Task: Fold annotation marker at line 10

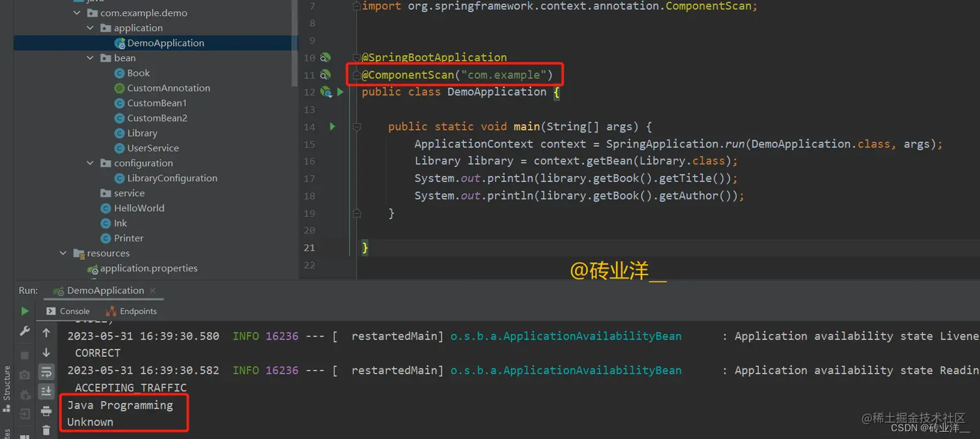Action: (356, 58)
